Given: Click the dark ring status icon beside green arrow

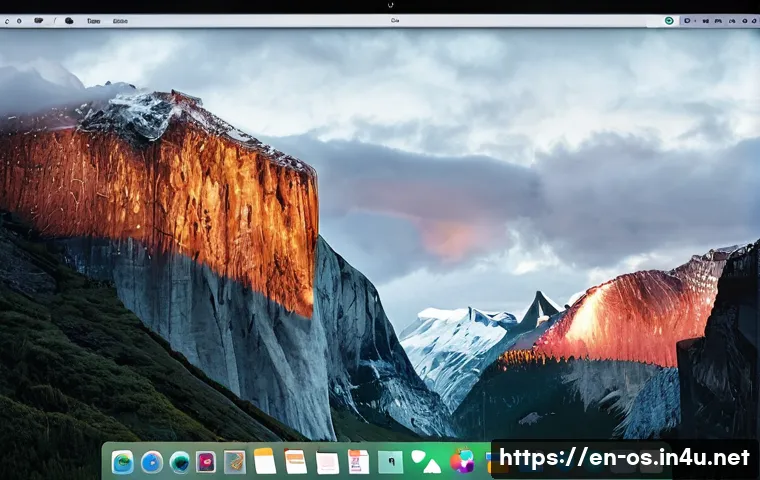Looking at the screenshot, I should 687,20.
